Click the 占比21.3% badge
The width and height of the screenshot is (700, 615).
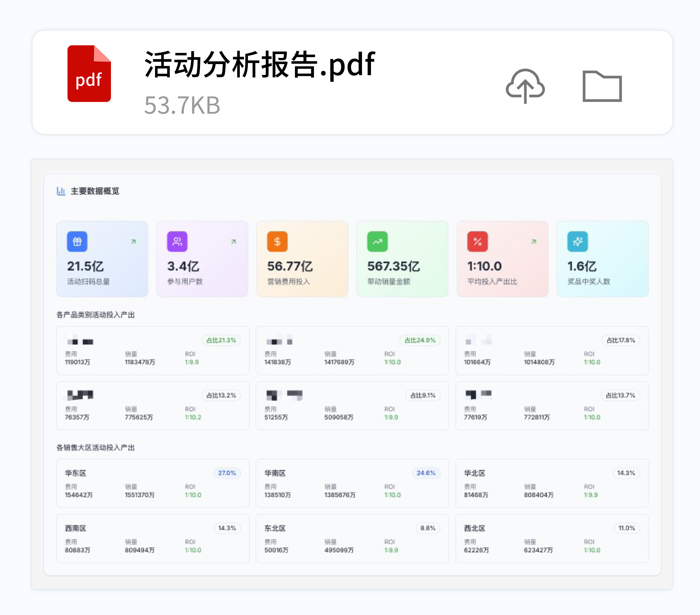pyautogui.click(x=221, y=340)
